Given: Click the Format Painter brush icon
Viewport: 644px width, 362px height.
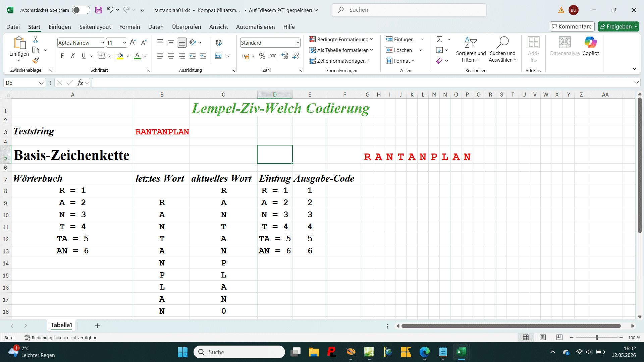Looking at the screenshot, I should pos(36,61).
